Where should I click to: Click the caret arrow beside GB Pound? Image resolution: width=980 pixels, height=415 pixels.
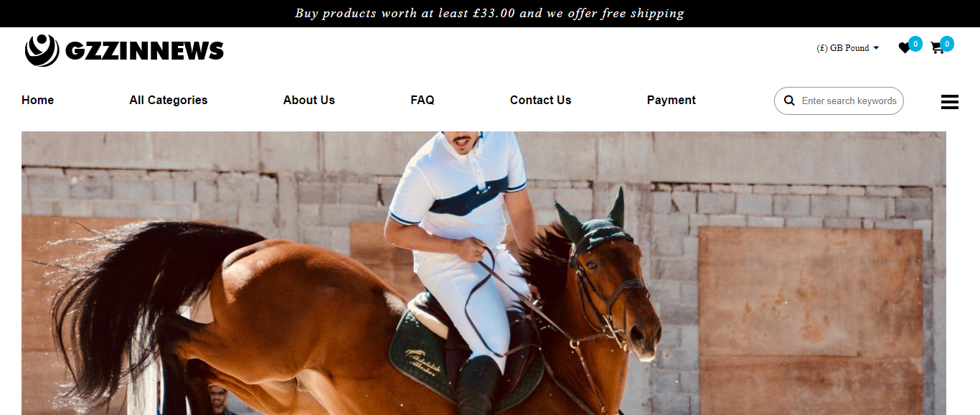click(x=876, y=48)
